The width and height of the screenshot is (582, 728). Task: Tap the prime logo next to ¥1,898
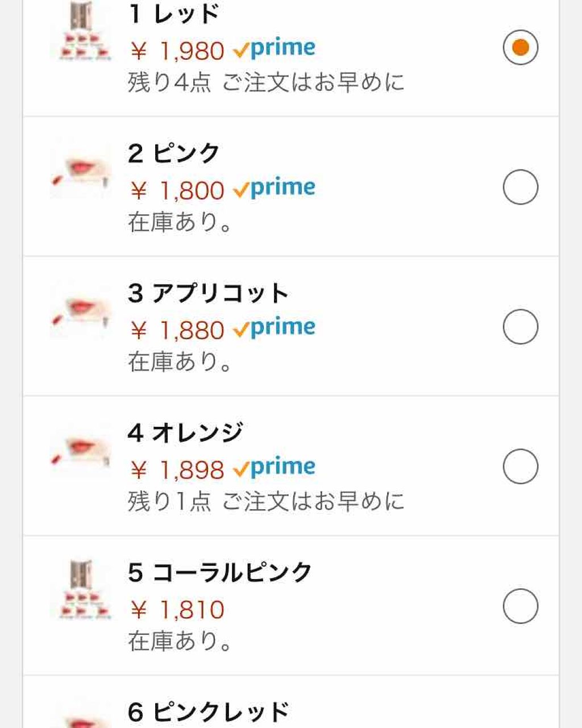click(275, 469)
